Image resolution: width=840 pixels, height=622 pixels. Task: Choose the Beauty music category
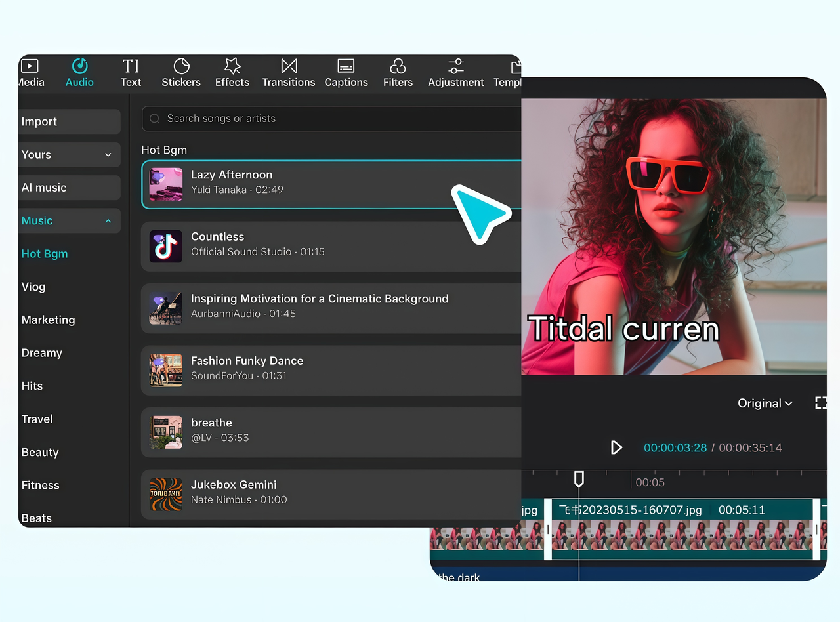tap(40, 452)
